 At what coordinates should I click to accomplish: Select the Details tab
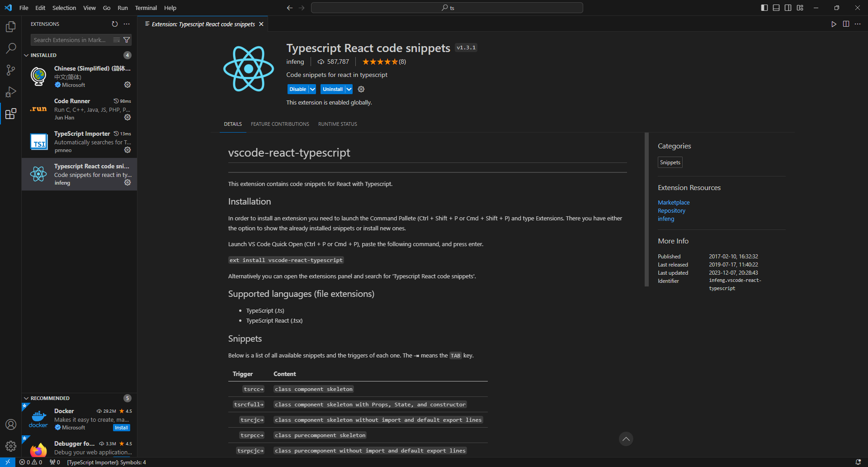point(233,124)
